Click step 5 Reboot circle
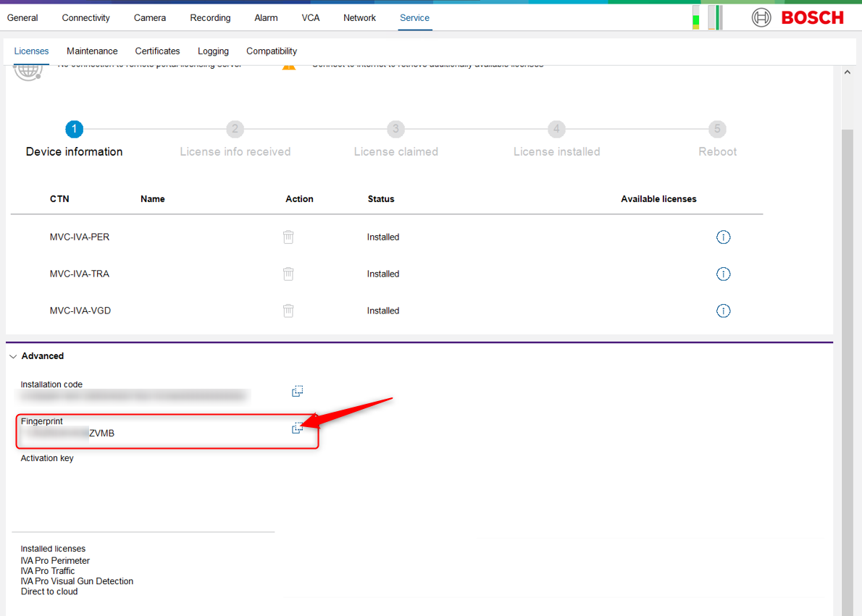Viewport: 862px width, 616px height. 717,129
